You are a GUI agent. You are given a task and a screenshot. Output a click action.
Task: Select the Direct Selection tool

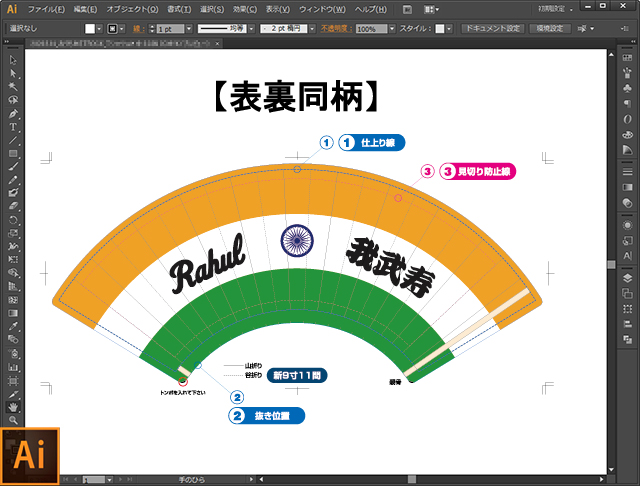pyautogui.click(x=13, y=73)
